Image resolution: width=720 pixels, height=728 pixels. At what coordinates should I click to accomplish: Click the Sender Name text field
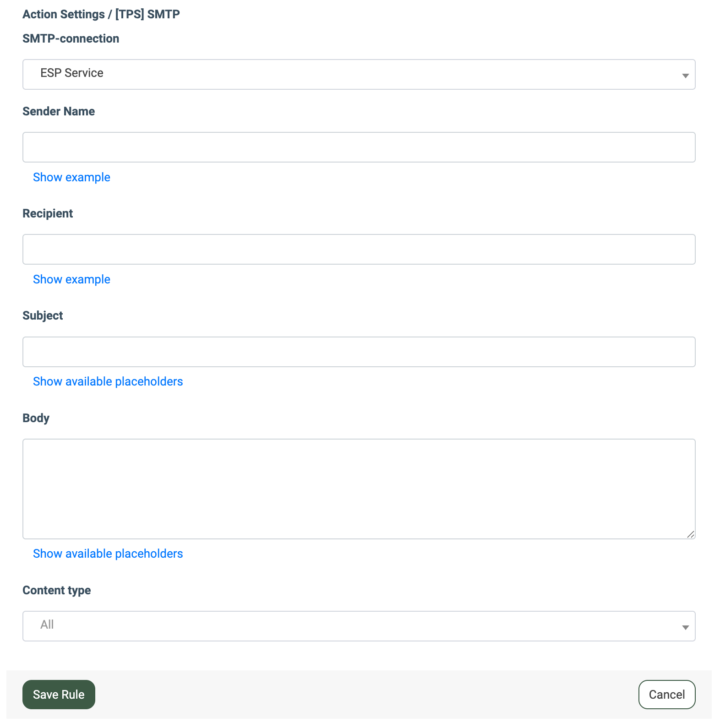(359, 147)
